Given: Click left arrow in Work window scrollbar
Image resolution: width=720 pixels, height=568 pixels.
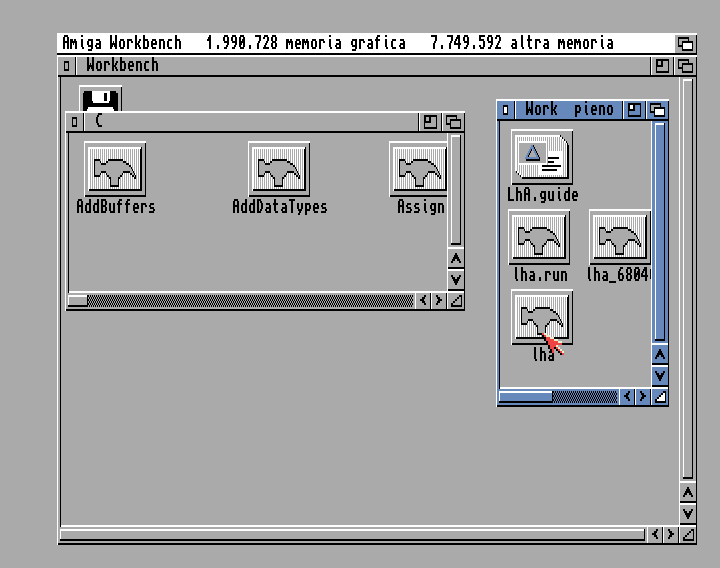Looking at the screenshot, I should click(627, 397).
